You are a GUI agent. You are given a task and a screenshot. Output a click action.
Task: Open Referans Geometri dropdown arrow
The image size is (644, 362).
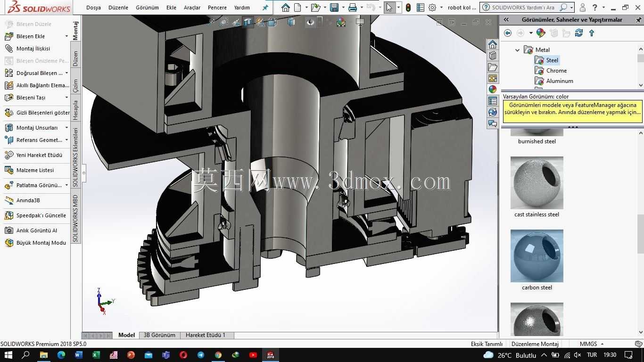(x=66, y=140)
